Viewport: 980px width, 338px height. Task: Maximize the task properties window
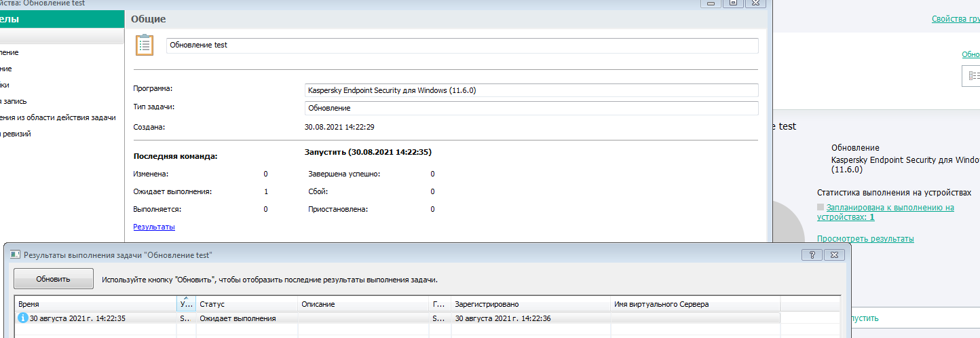point(733,3)
